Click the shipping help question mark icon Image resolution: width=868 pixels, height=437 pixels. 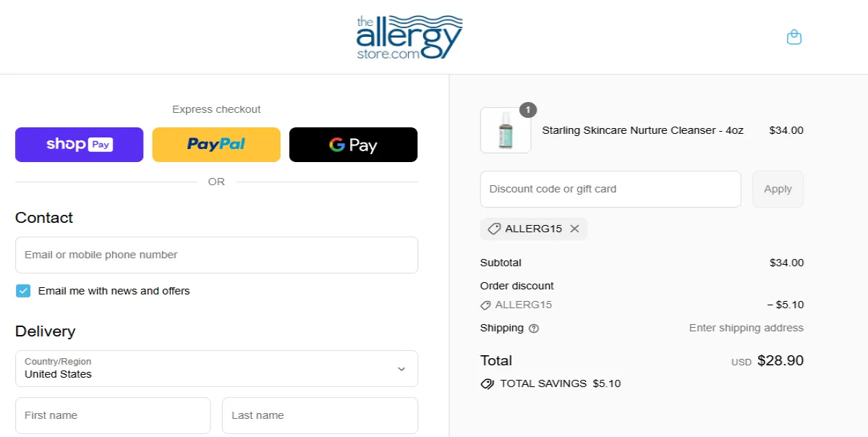click(x=534, y=328)
